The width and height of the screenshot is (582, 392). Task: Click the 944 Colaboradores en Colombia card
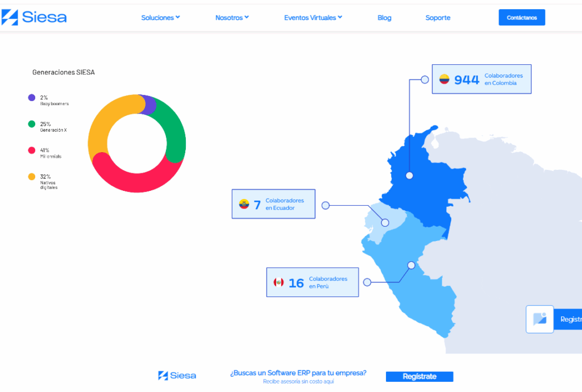point(481,79)
